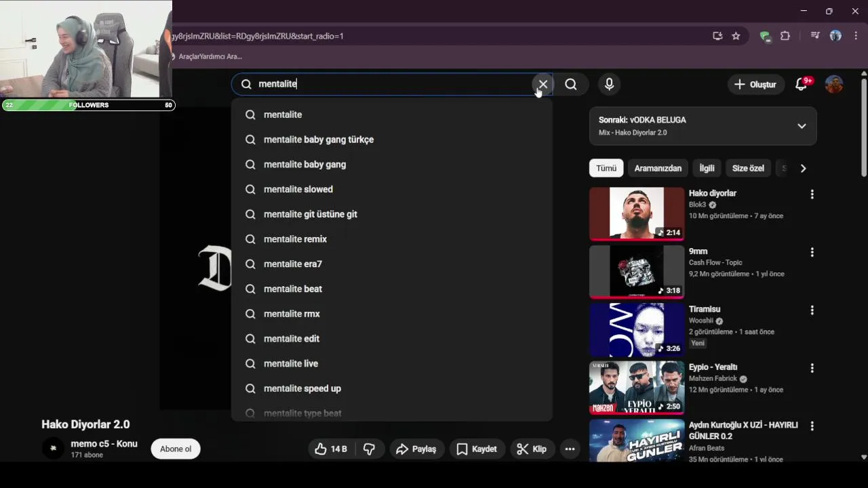
Task: Click the install app icon in address bar
Action: click(717, 36)
